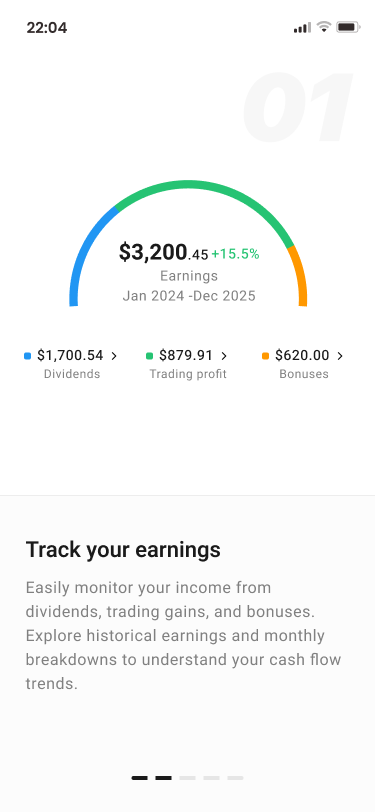Expand Dividends details via the chevron
This screenshot has width=375, height=812.
click(x=114, y=356)
